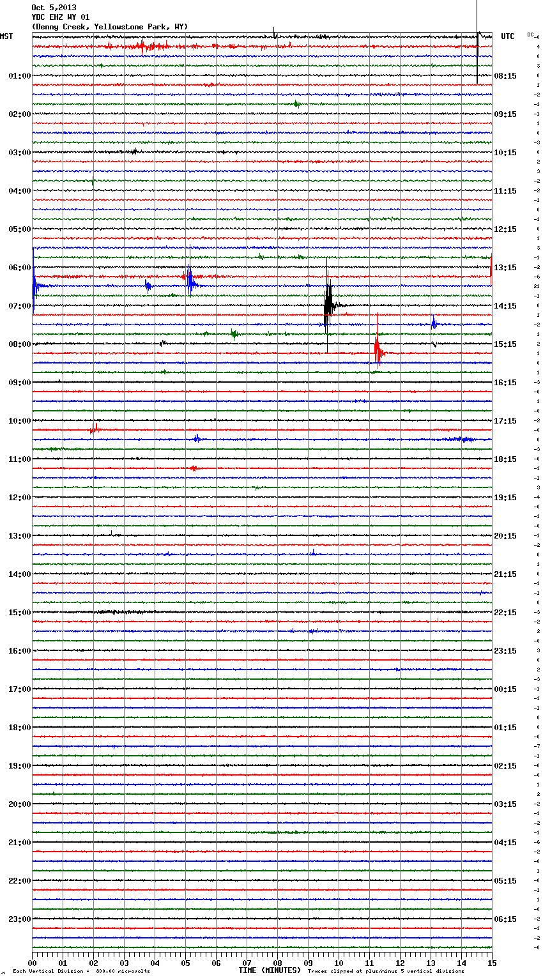Screen dimensions: 543x980
Task: Click the 20:15 UTC time label
Action: [505, 536]
